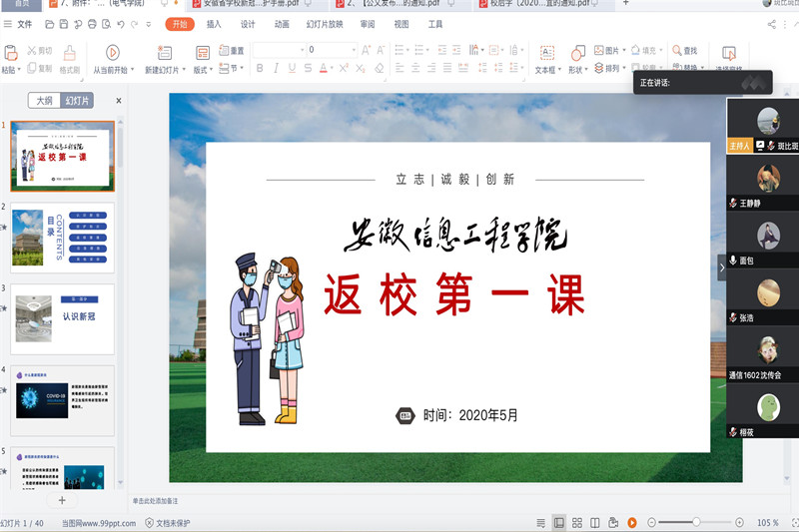This screenshot has width=799, height=532.
Task: Open slide sorter grid view in status bar
Action: point(577,522)
